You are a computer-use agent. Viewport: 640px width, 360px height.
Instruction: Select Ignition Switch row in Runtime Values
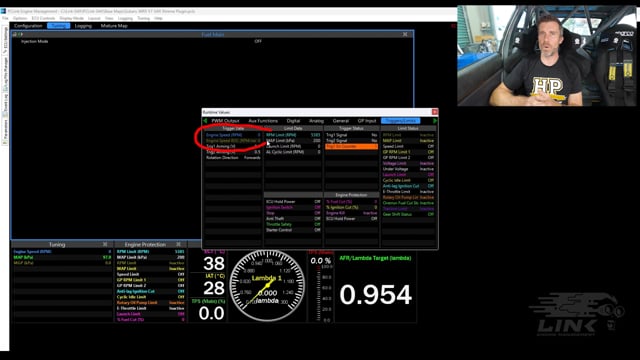click(293, 207)
